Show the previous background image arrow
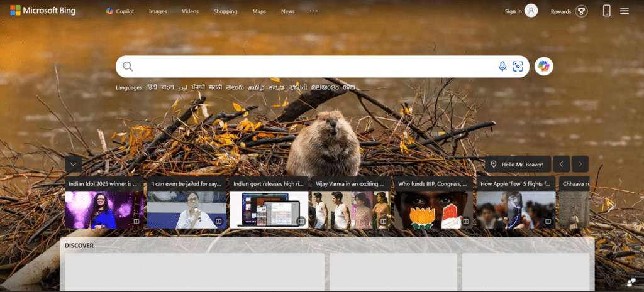 click(562, 164)
